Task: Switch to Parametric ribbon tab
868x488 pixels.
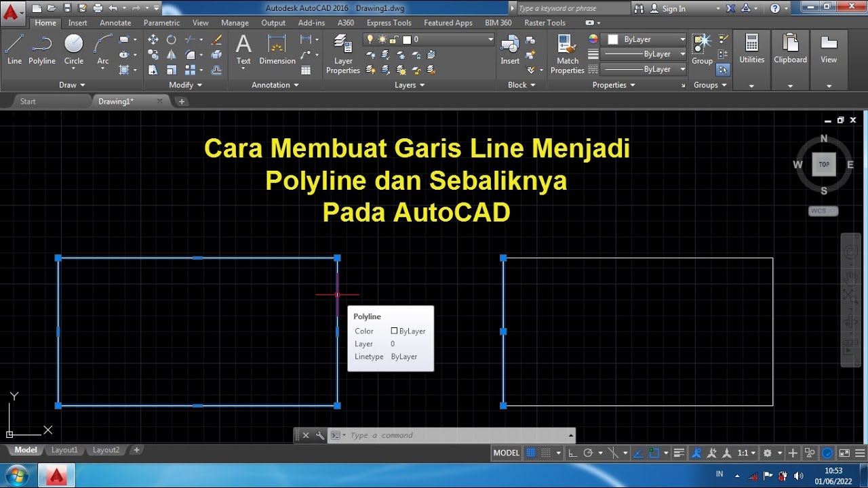Action: pyautogui.click(x=162, y=22)
